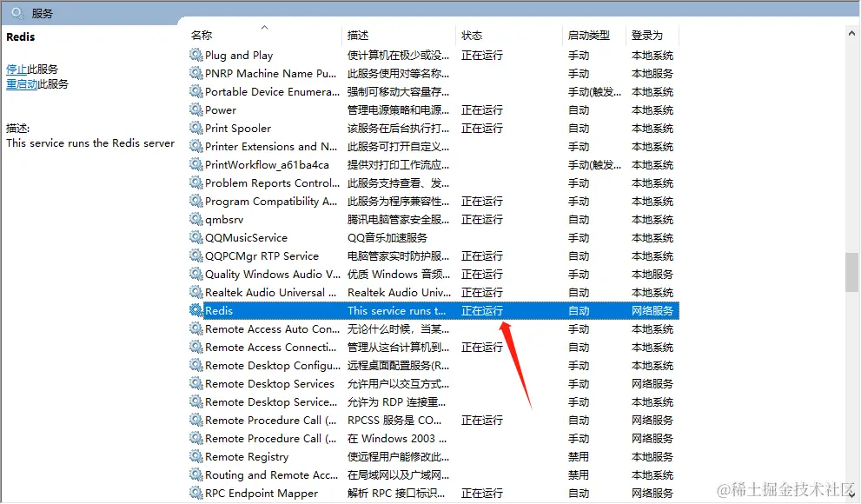This screenshot has width=861, height=504.
Task: Click the Services magnifier icon in title bar
Action: tap(17, 13)
